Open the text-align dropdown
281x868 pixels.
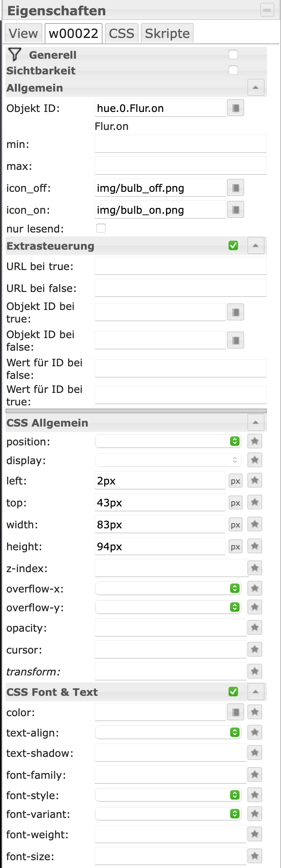[168, 733]
